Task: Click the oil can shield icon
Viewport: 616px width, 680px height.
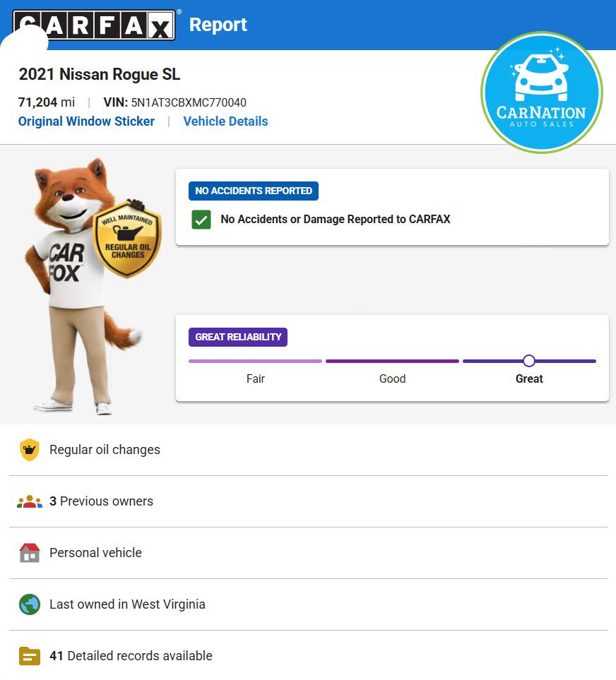Action: click(30, 450)
